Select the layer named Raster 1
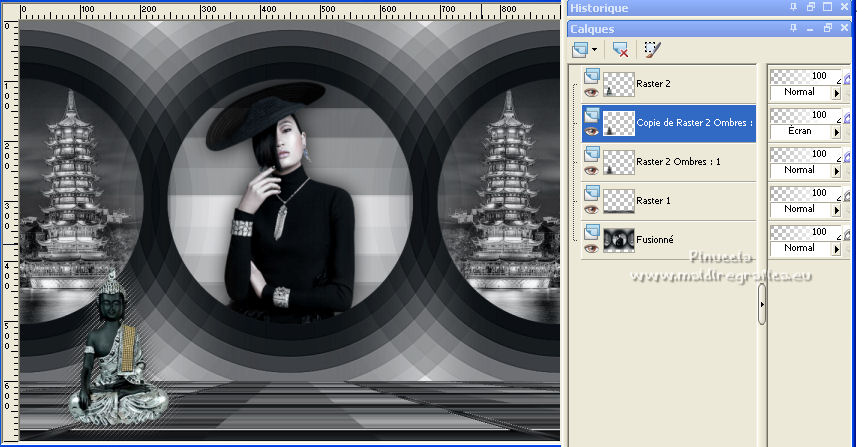The image size is (857, 447). tap(653, 201)
